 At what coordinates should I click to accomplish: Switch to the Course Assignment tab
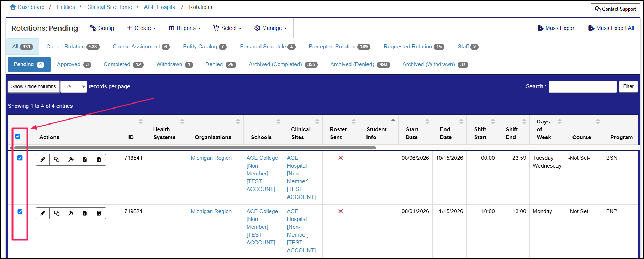pyautogui.click(x=141, y=47)
